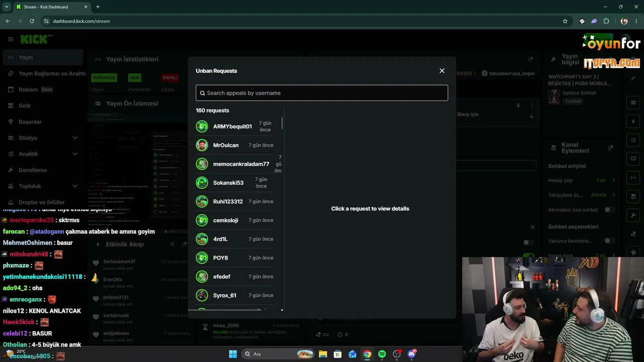This screenshot has width=644, height=362.
Task: Open ARMYbequit01 unban request
Action: 235,127
